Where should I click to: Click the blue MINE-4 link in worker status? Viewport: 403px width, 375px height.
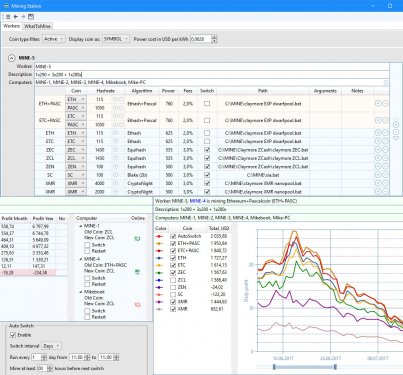(197, 201)
